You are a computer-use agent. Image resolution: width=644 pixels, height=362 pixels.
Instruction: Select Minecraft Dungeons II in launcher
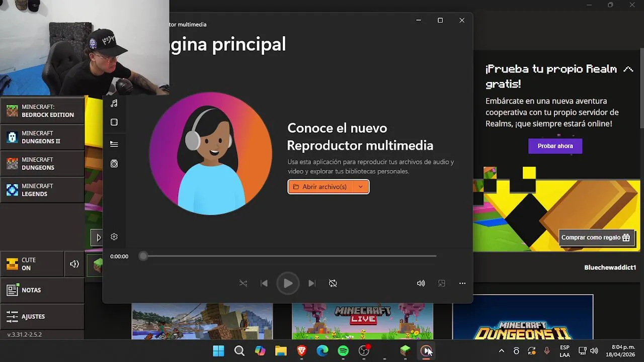click(42, 137)
